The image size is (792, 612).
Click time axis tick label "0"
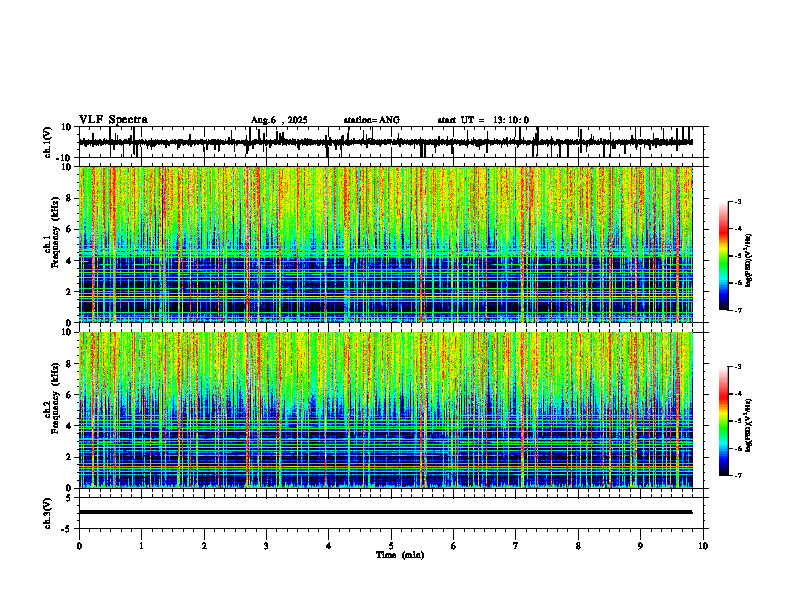(79, 546)
